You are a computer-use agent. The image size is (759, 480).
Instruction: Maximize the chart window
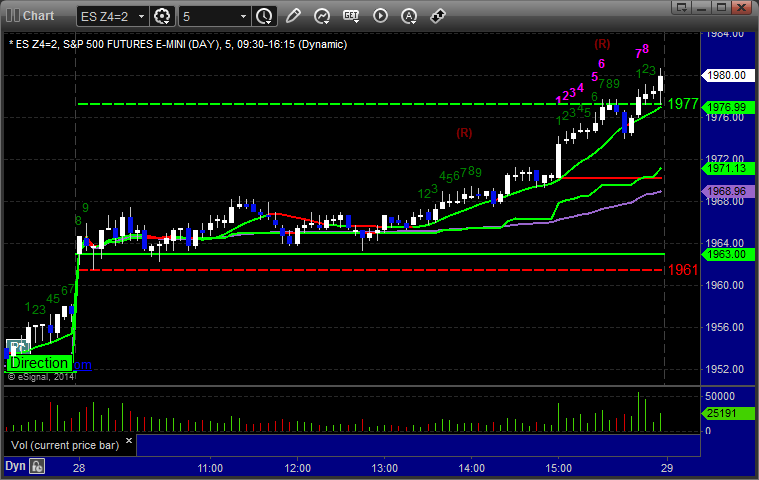(x=721, y=7)
